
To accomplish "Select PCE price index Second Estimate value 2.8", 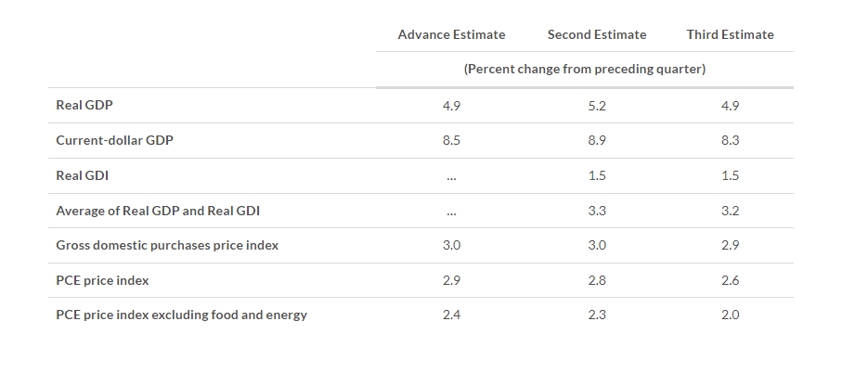I will tap(597, 280).
